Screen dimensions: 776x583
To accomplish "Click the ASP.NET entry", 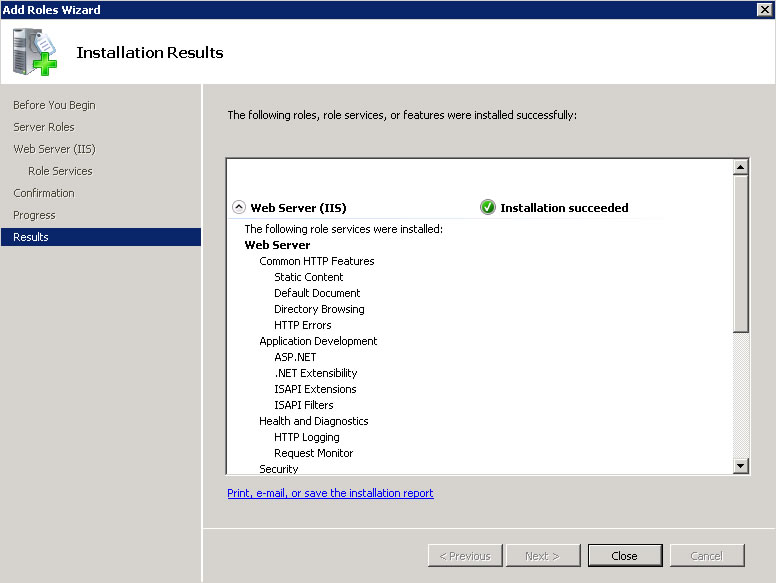I will tap(295, 357).
